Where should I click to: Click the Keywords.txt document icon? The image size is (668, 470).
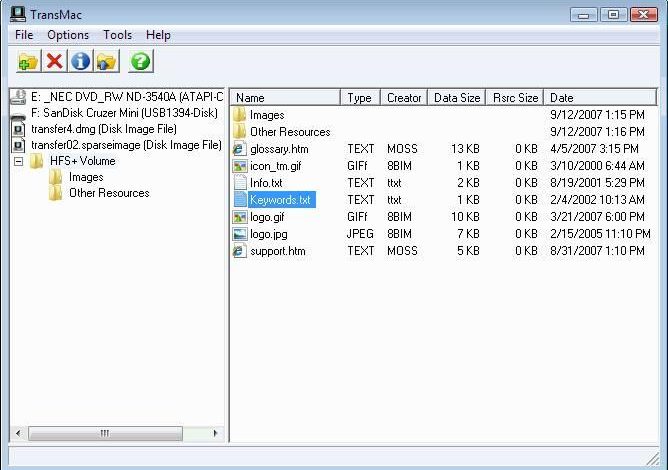point(240,199)
